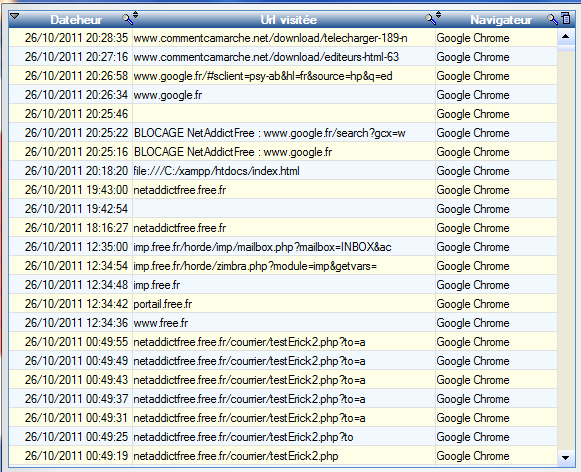Click the sort arrows next to the Dateheur magnifier
Viewport: 581px width, 472px height.
(136, 15)
